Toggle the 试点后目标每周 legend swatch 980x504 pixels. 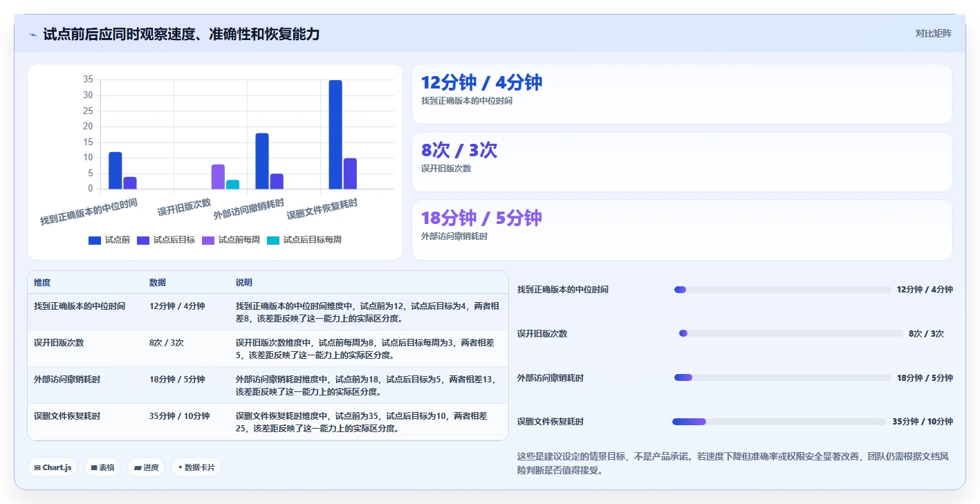pos(273,240)
